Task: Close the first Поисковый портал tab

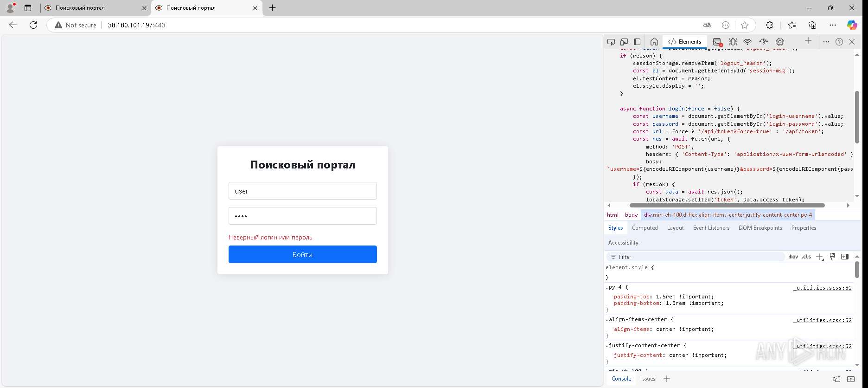Action: 144,8
